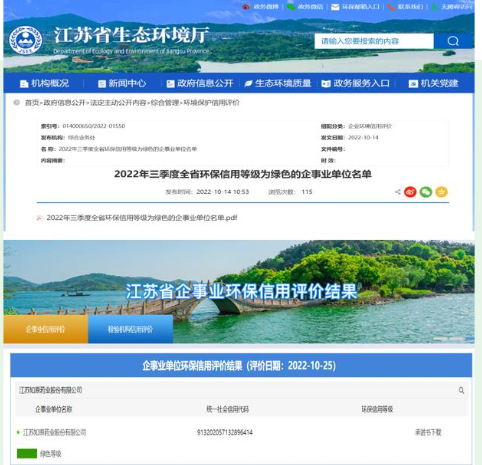Screen dimensions: 482x465
Task: Click 法定主动公开内容 breadcrumb link
Action: [x=118, y=103]
